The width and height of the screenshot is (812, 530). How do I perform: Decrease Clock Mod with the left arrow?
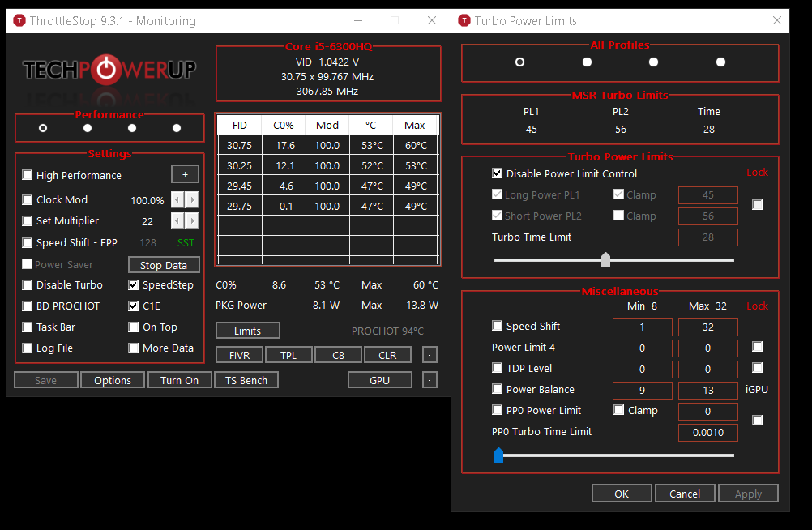tap(177, 199)
